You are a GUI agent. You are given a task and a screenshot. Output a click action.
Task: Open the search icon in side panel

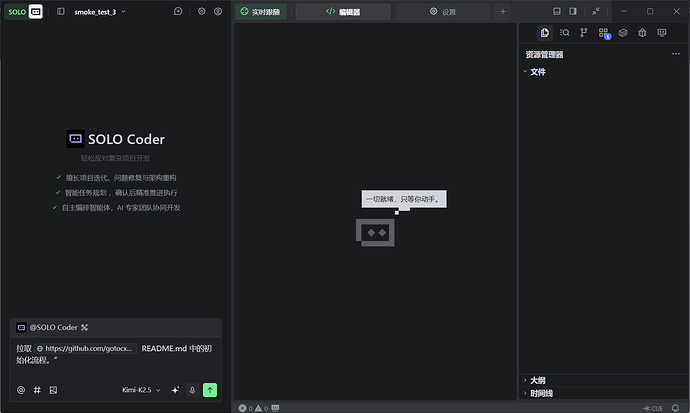(x=564, y=33)
